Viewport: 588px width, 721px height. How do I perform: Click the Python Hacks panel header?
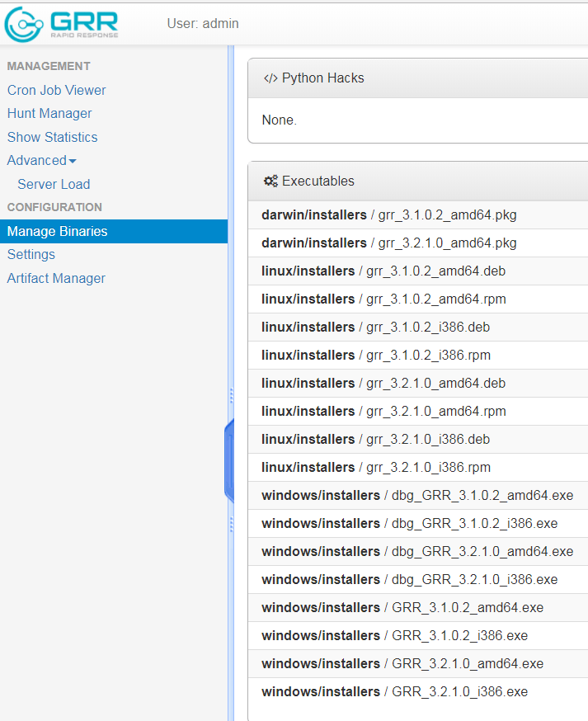coord(417,78)
